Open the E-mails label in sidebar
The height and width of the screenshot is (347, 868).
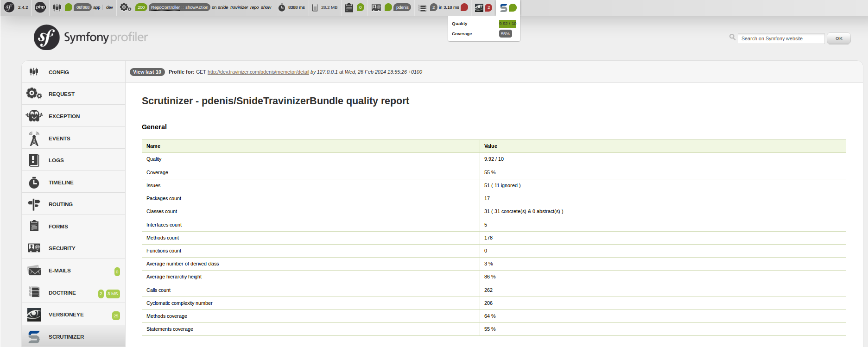tap(60, 271)
